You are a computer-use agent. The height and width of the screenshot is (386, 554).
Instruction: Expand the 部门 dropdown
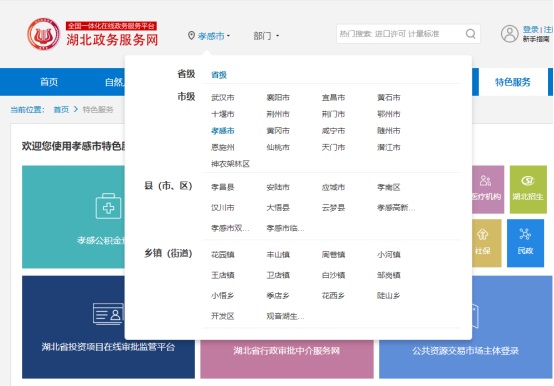click(266, 36)
